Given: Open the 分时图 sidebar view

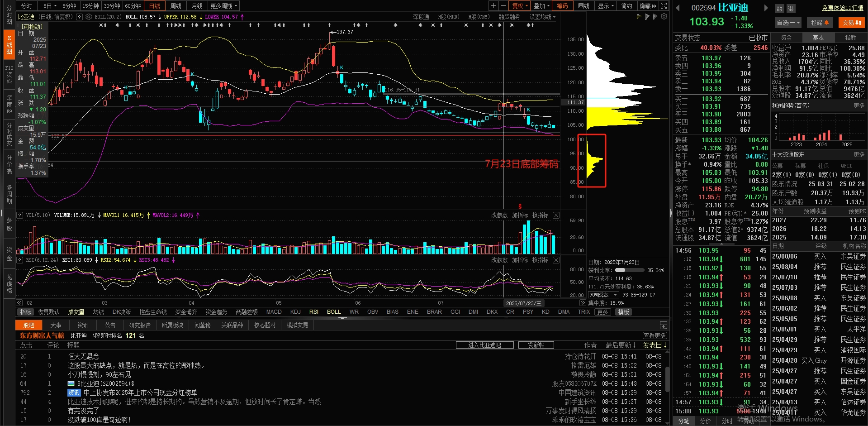Looking at the screenshot, I should [x=9, y=15].
